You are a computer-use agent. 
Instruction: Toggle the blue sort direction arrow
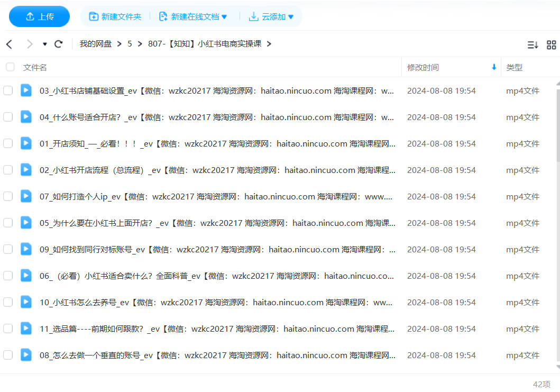(494, 67)
